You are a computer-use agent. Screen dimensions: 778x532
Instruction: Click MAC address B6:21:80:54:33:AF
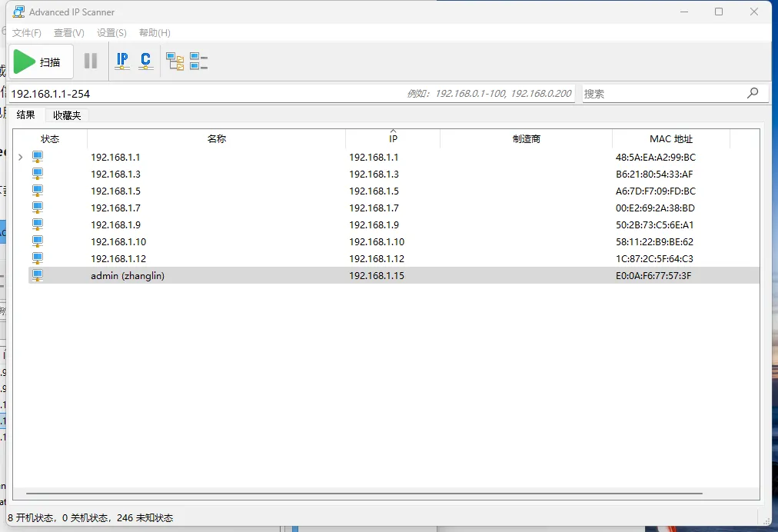654,175
